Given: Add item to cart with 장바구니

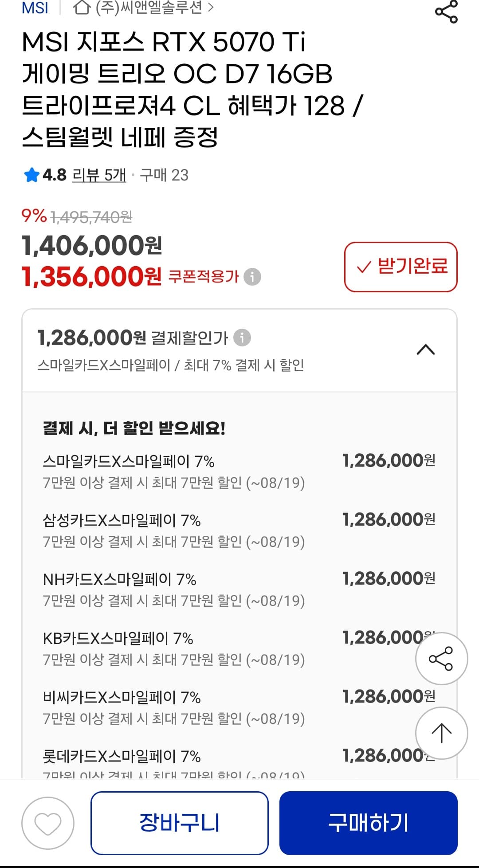Looking at the screenshot, I should 180,823.
